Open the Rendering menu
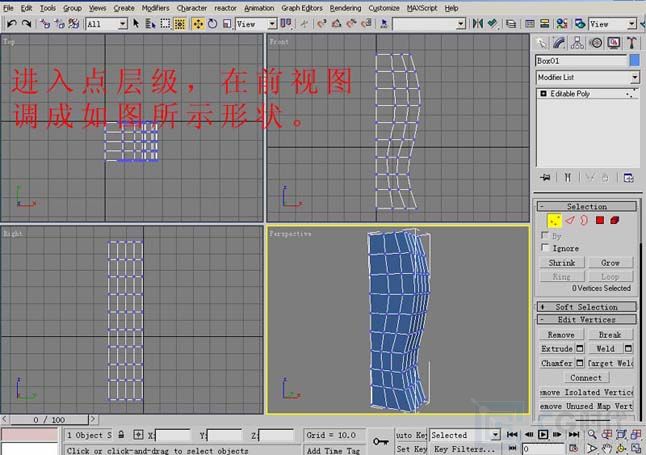The image size is (646, 455). [x=345, y=8]
